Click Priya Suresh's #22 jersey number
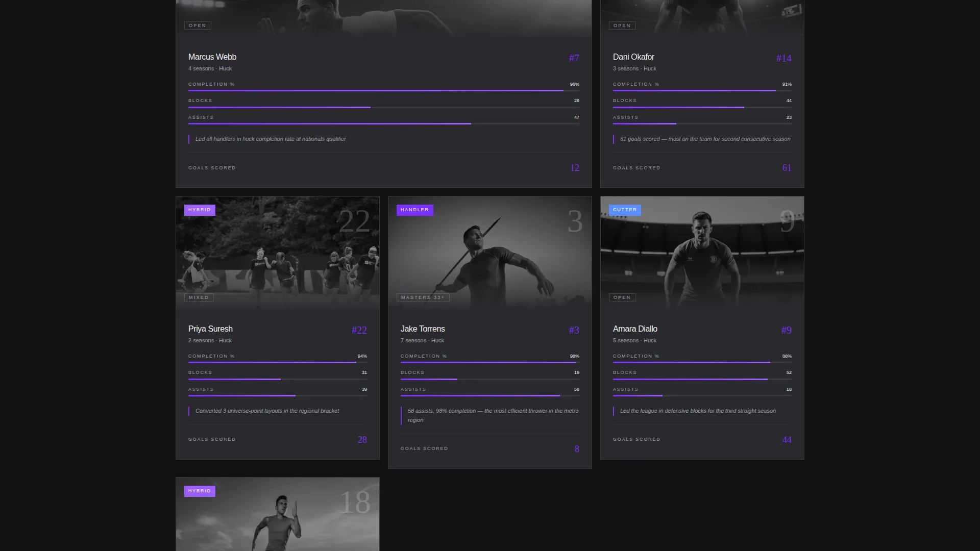The width and height of the screenshot is (980, 551). click(359, 330)
